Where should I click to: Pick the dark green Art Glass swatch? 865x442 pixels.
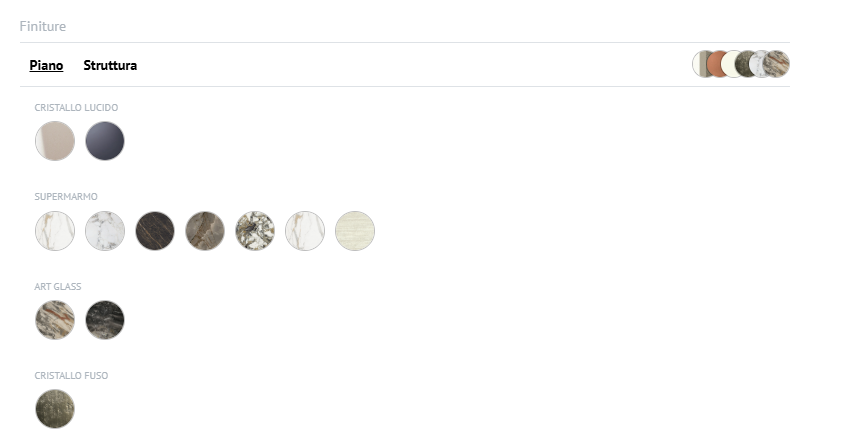coord(105,320)
